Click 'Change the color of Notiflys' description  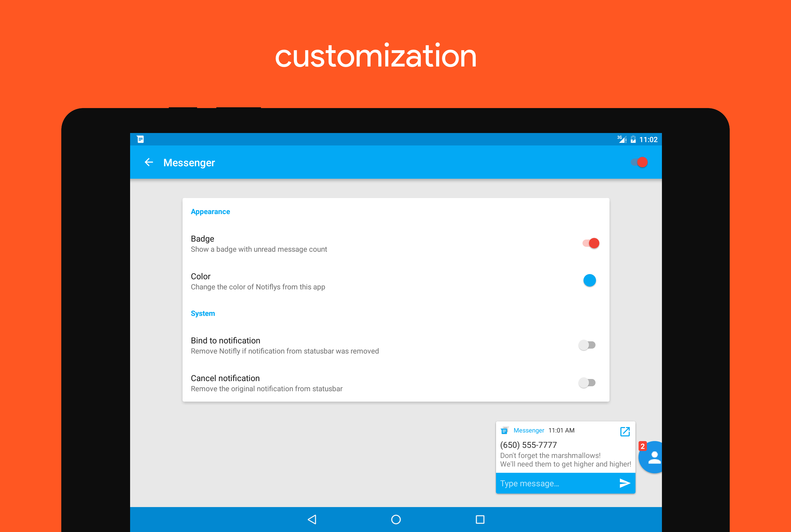(258, 287)
